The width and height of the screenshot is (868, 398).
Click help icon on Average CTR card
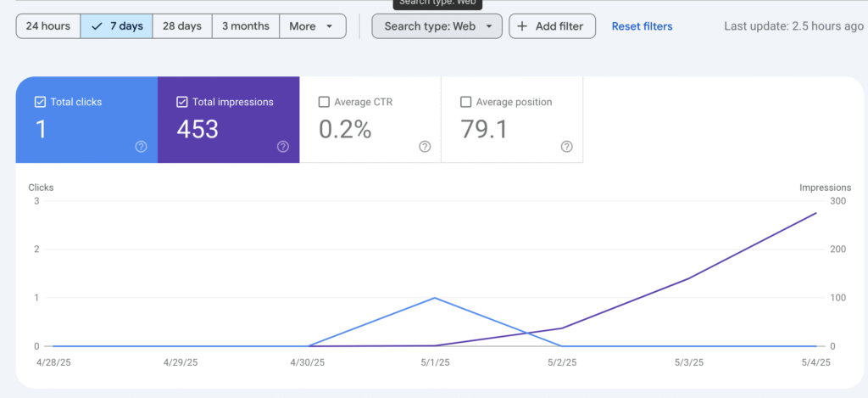point(425,147)
